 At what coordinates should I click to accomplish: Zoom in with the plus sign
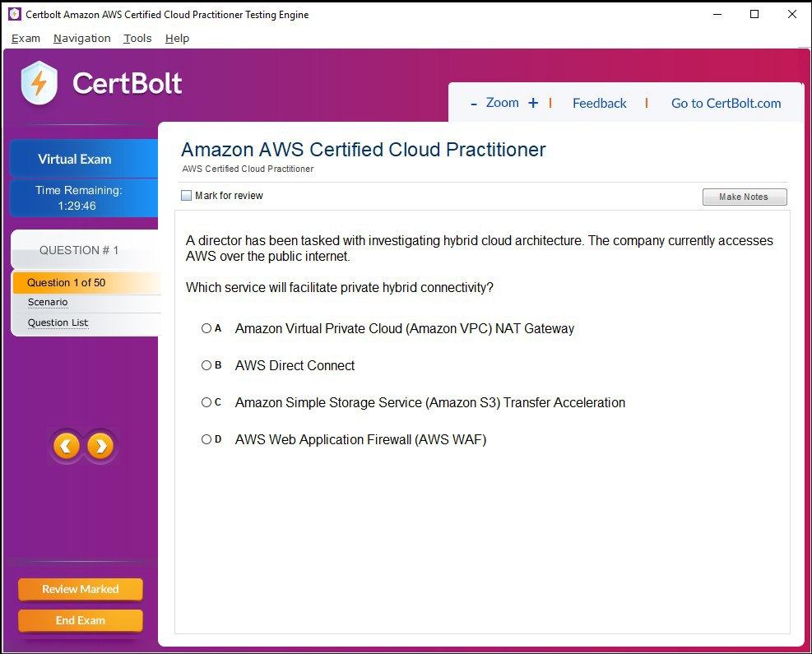tap(533, 103)
